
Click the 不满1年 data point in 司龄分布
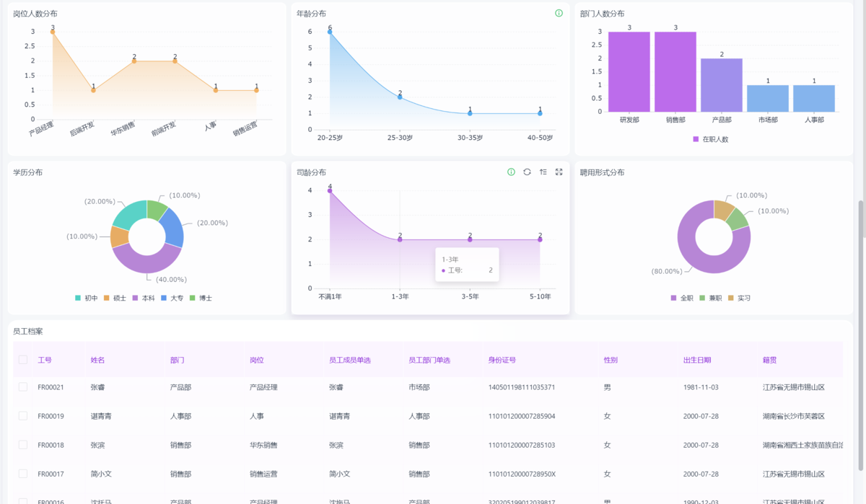(330, 190)
